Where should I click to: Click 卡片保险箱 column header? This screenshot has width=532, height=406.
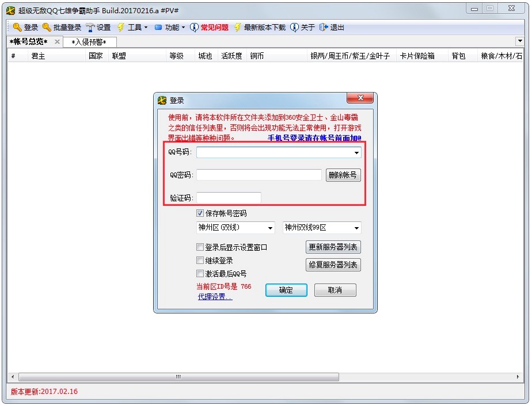(421, 56)
